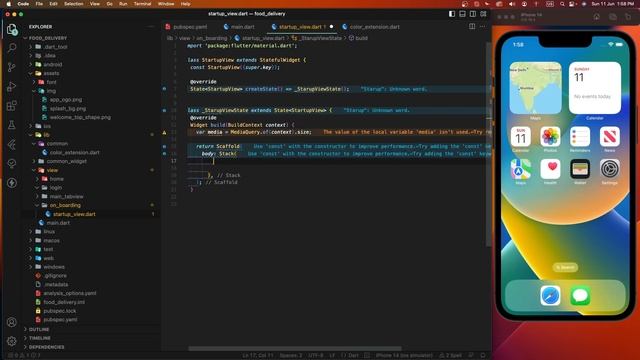Open Photos app on iPhone simulator
640x360 pixels.
[x=550, y=137]
